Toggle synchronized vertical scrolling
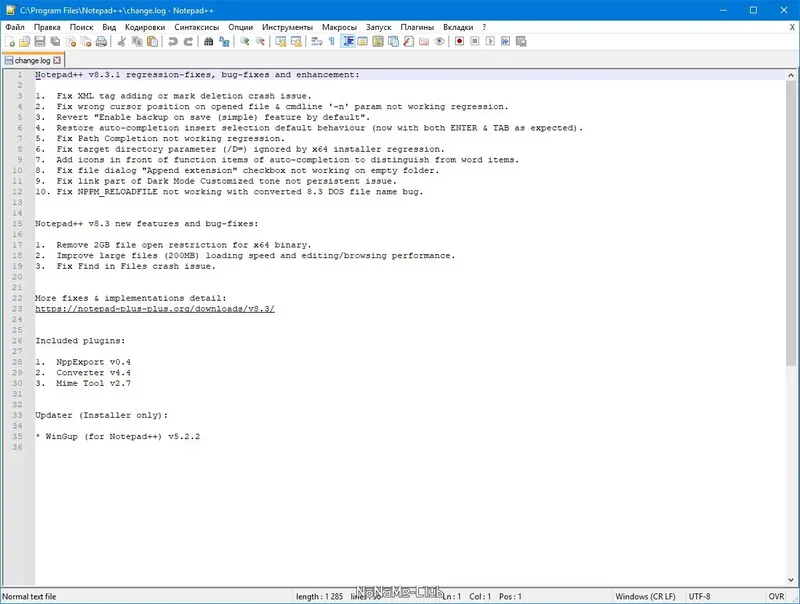This screenshot has width=800, height=604. point(280,42)
